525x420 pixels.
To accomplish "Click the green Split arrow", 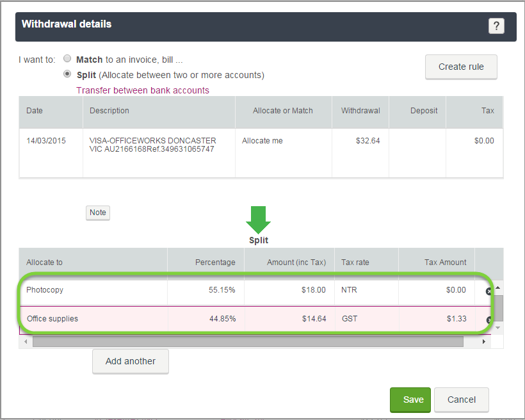I will tap(258, 220).
